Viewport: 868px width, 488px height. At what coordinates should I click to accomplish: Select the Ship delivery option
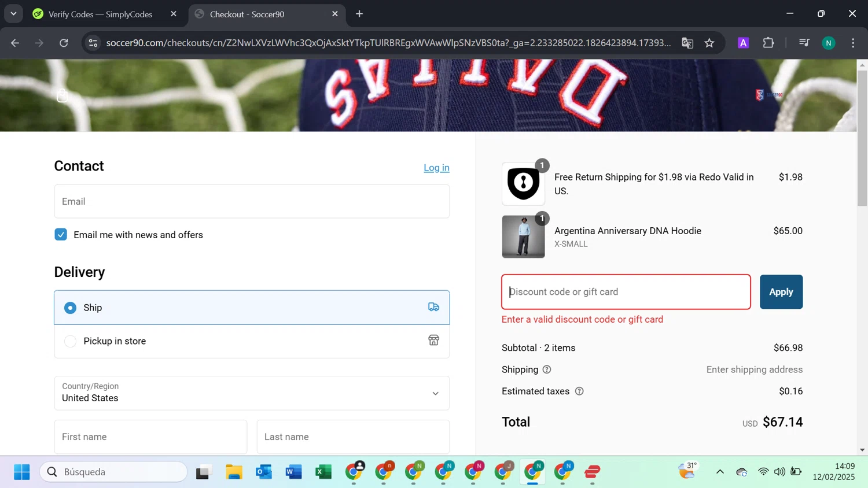252,308
